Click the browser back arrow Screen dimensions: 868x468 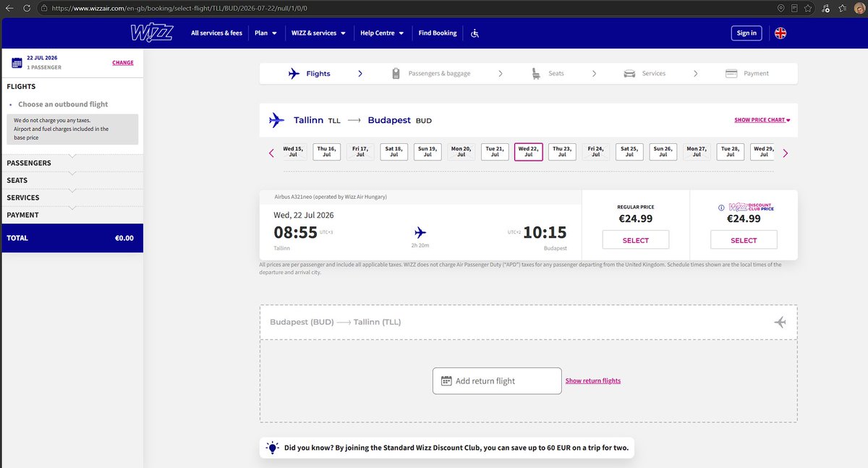click(9, 8)
